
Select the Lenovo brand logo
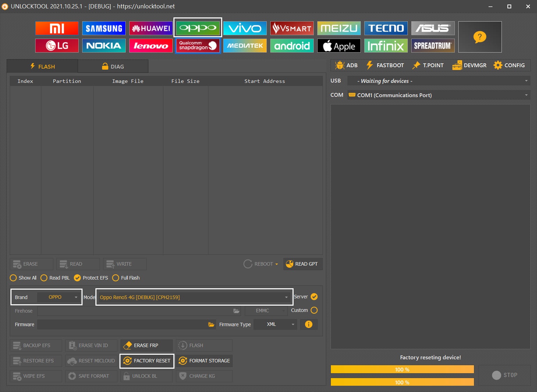pos(151,46)
